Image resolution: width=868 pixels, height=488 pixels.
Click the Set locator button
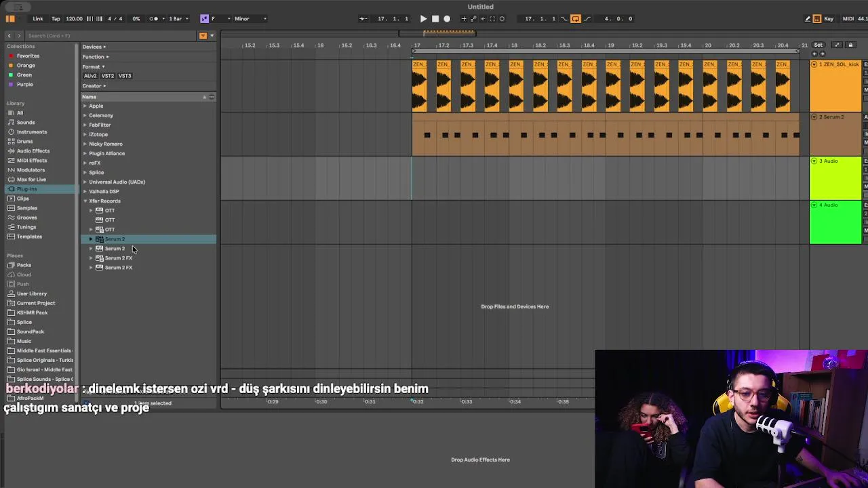tap(818, 45)
